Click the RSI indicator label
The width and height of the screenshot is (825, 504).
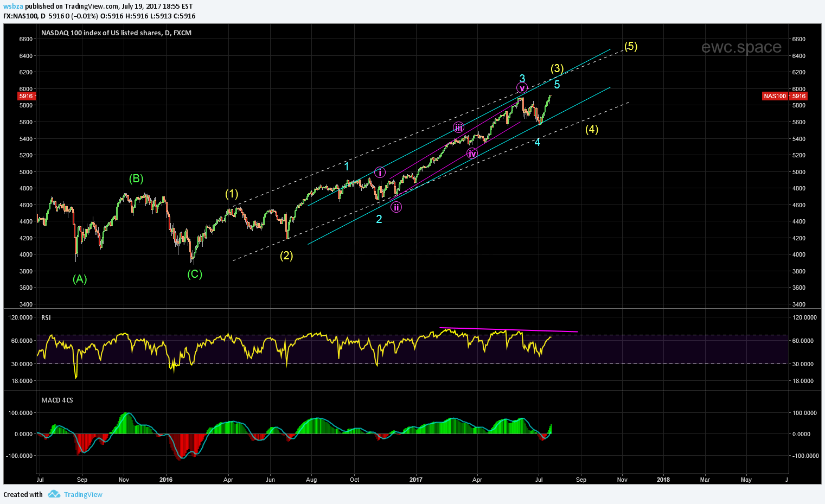tap(46, 317)
